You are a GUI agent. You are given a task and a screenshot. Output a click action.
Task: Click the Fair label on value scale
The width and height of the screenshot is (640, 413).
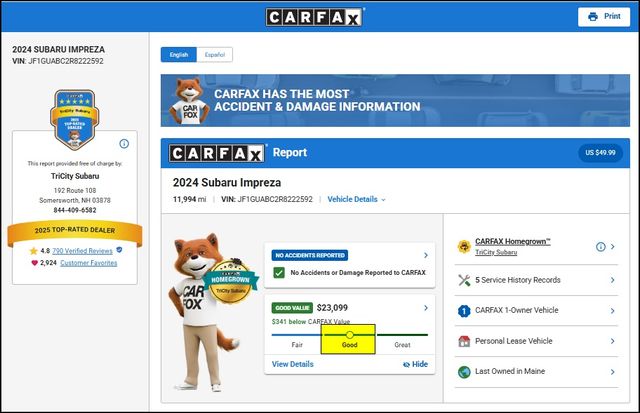coord(297,345)
